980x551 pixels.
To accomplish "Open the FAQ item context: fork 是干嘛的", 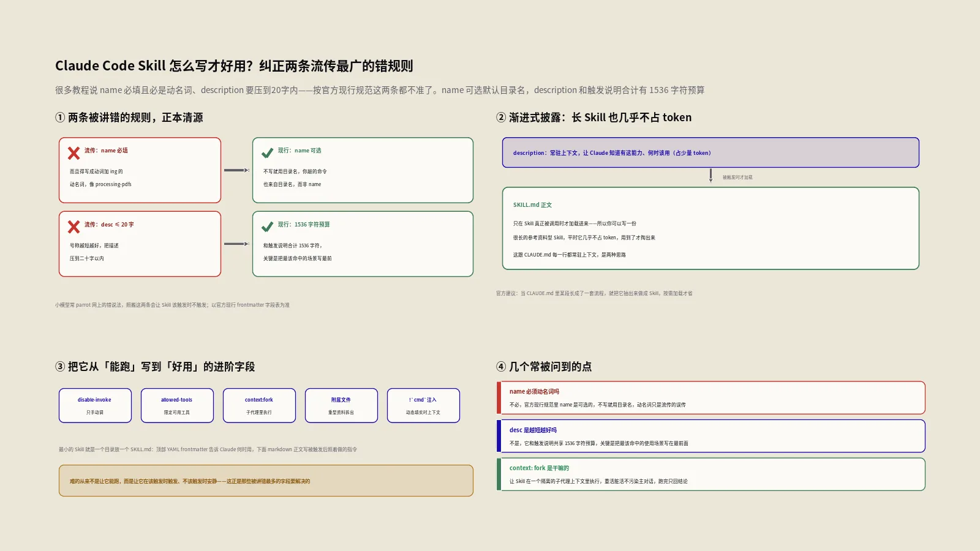I will coord(710,474).
